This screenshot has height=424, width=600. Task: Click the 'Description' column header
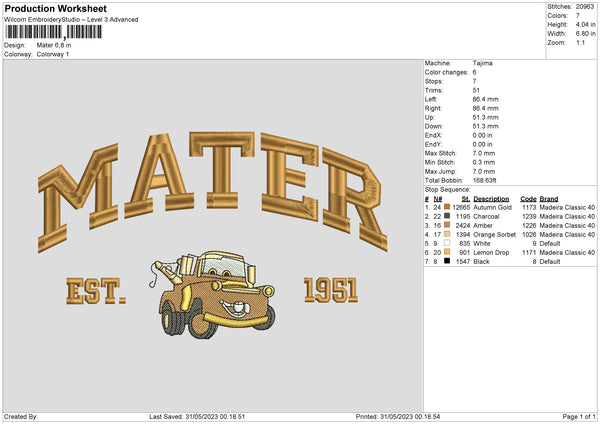click(491, 199)
